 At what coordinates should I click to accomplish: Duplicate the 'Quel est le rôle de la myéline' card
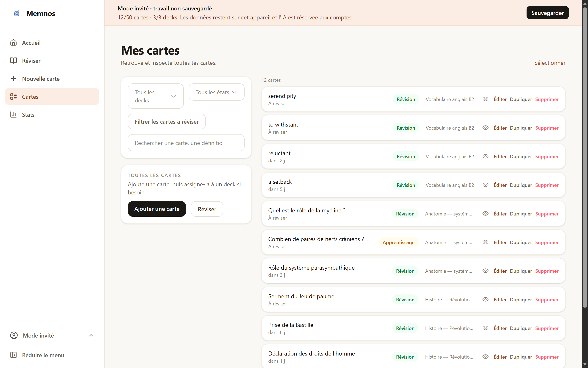[521, 214]
